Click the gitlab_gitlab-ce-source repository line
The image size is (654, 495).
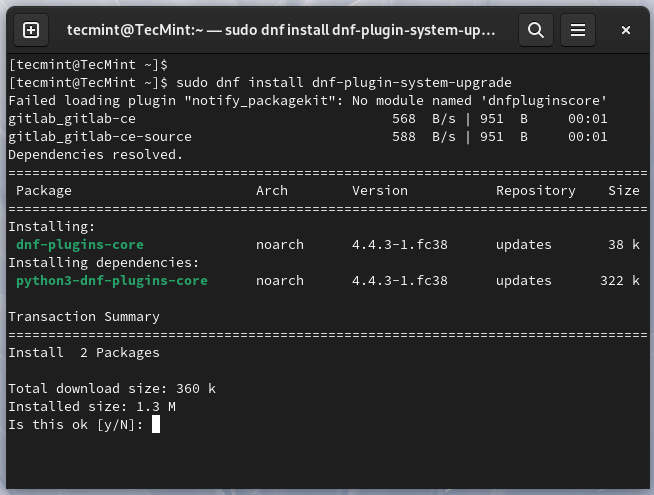[x=308, y=137]
